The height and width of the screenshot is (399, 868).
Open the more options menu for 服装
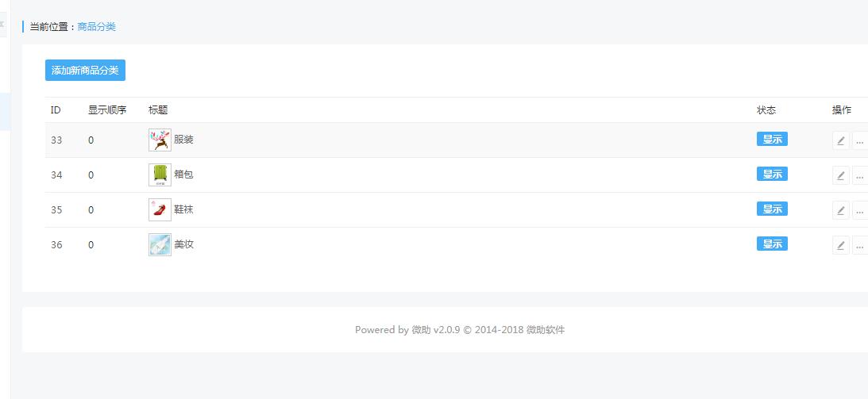point(859,140)
